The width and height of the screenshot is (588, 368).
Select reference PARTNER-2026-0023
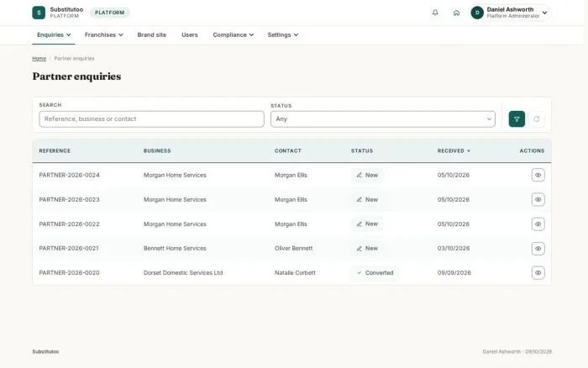point(70,200)
